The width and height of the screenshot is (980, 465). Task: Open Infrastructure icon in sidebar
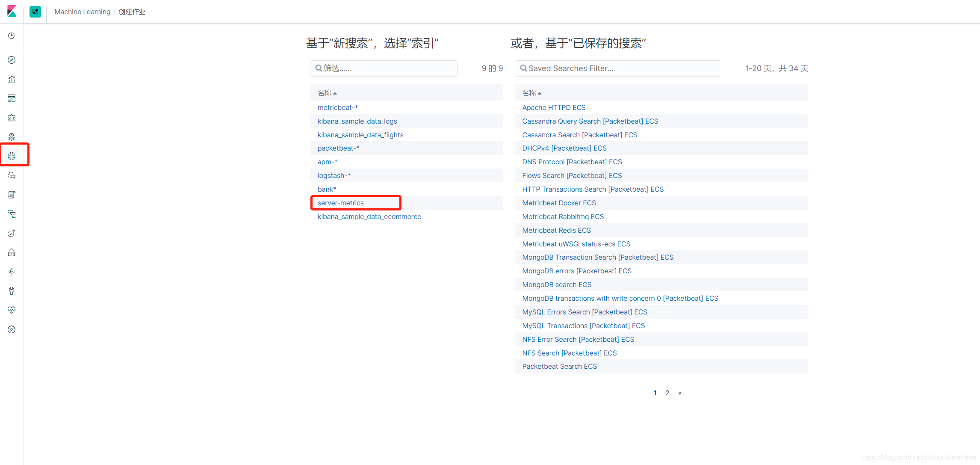click(x=12, y=175)
